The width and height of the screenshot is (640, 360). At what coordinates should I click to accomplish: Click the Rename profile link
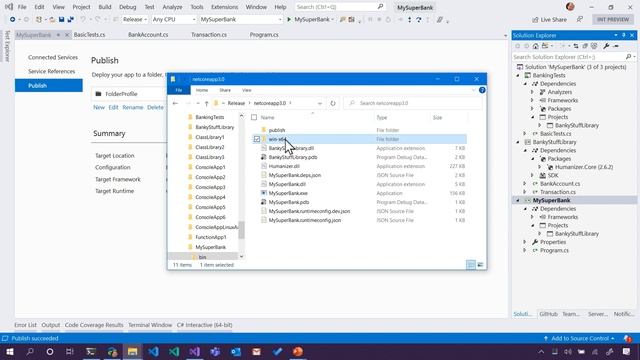[133, 107]
